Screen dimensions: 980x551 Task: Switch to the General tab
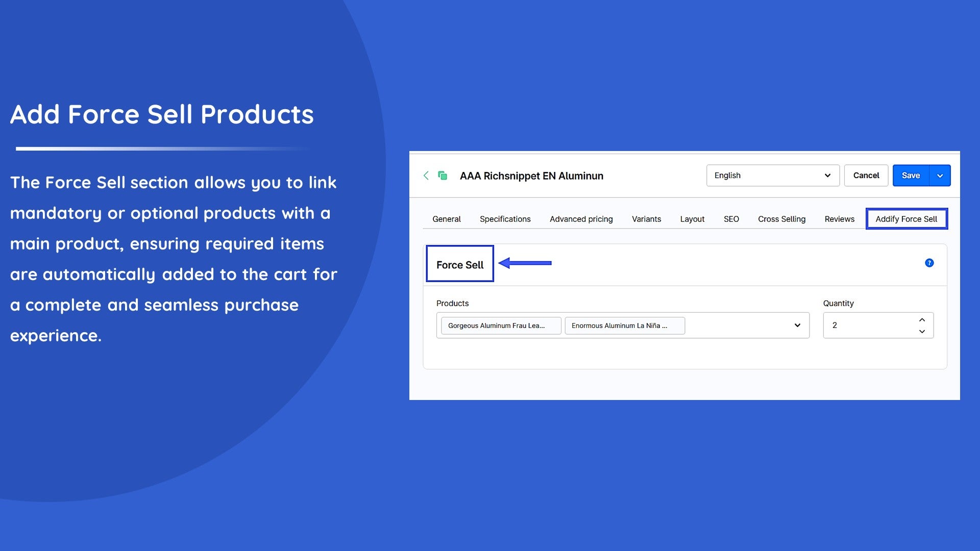point(446,219)
